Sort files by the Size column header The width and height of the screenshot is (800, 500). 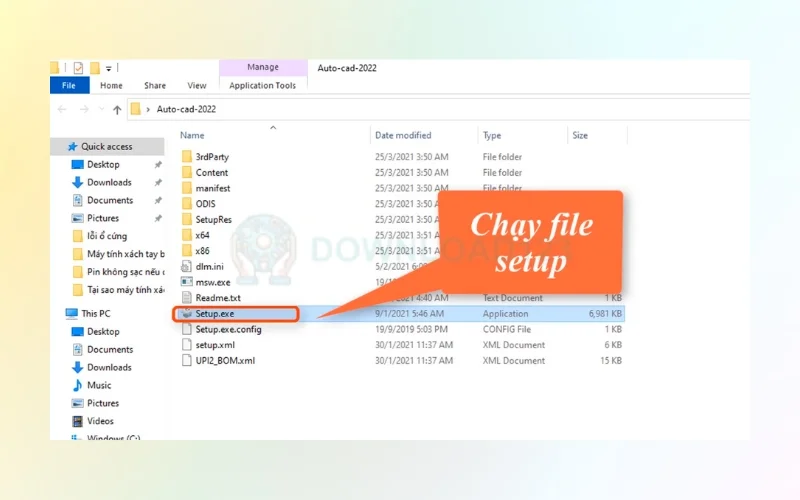pos(580,135)
